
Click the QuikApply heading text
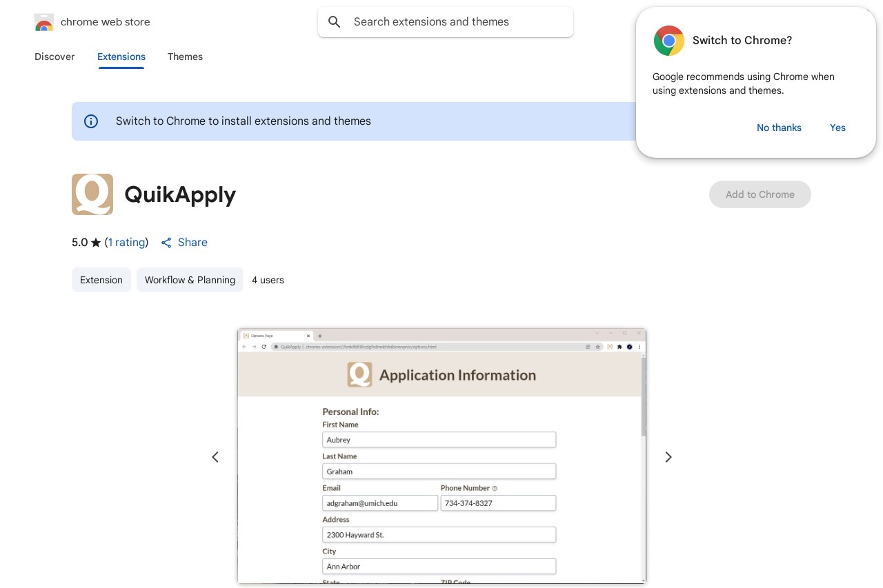pos(180,195)
